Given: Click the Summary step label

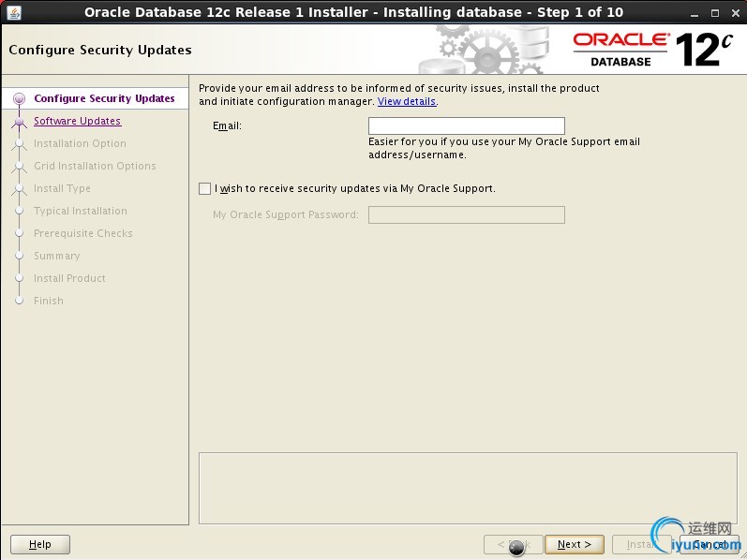Looking at the screenshot, I should click(x=56, y=256).
